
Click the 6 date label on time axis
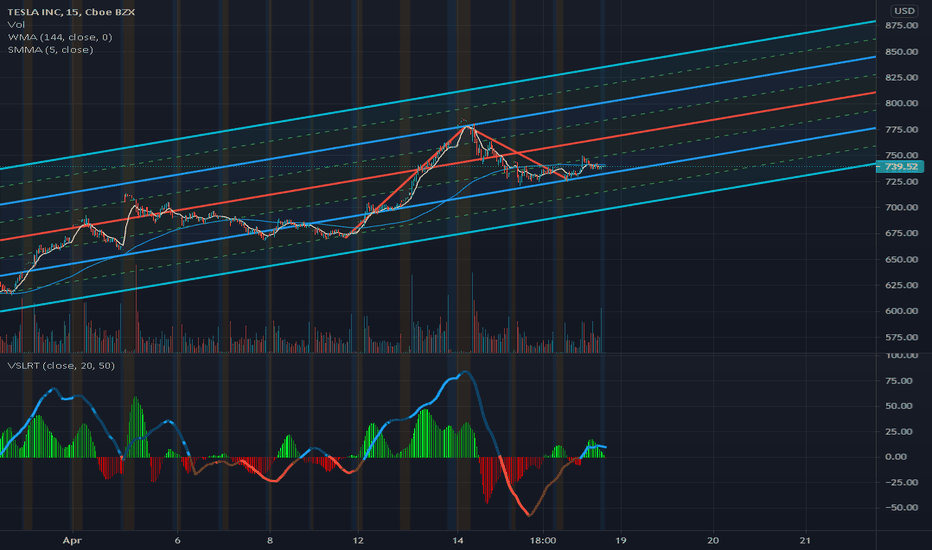click(x=177, y=540)
